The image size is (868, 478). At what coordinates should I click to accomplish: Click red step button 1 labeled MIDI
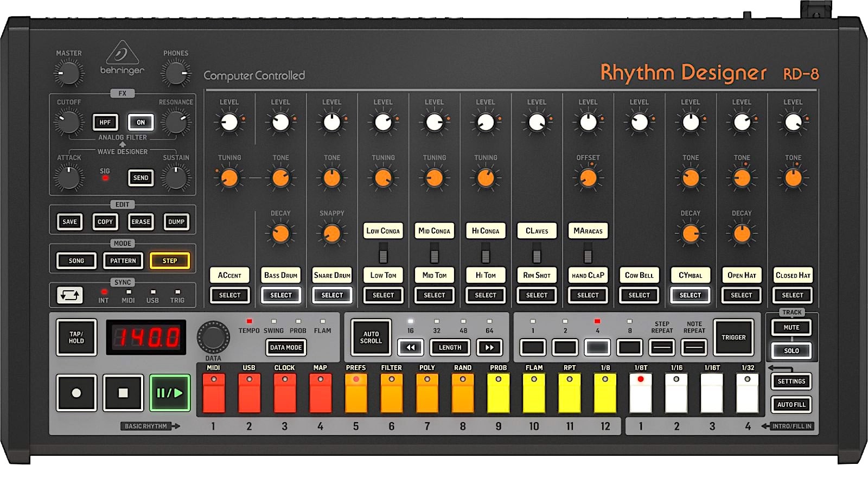214,393
